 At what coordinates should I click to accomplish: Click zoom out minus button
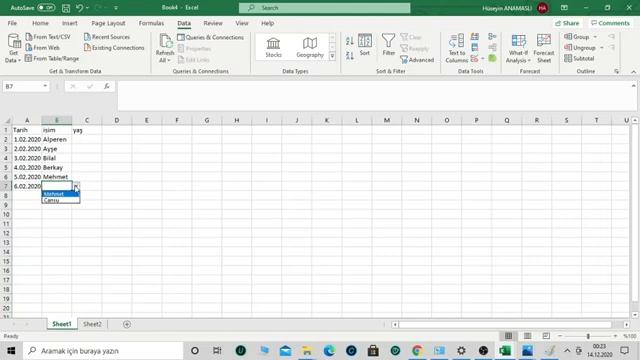pos(560,336)
